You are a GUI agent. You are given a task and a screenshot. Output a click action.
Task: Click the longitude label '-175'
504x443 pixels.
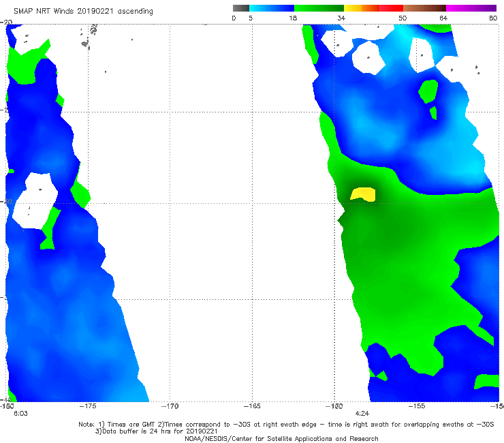click(88, 406)
